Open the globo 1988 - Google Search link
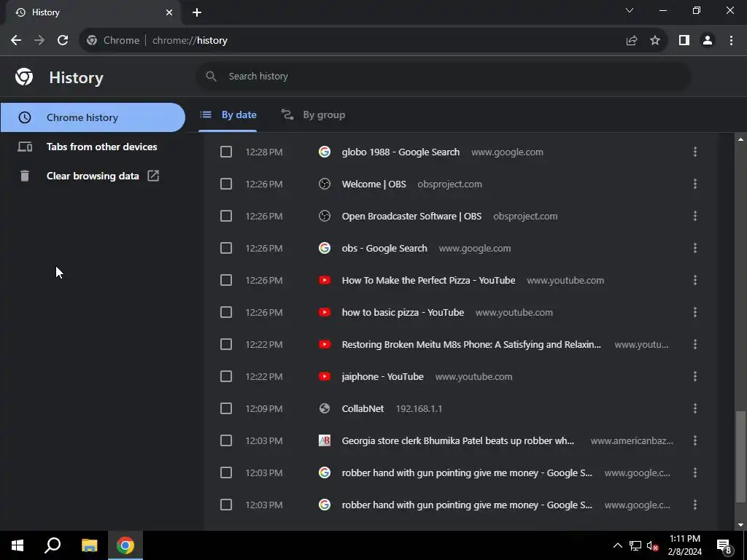 pos(400,152)
